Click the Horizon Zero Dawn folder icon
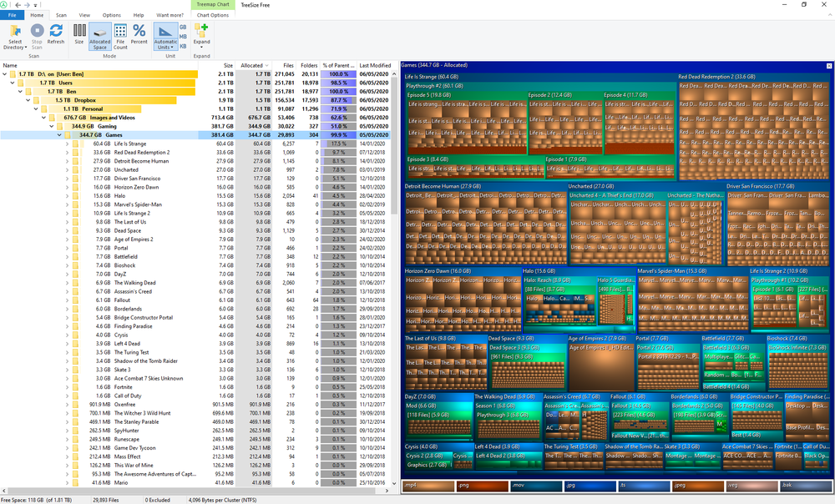This screenshot has height=504, width=835. 75,188
